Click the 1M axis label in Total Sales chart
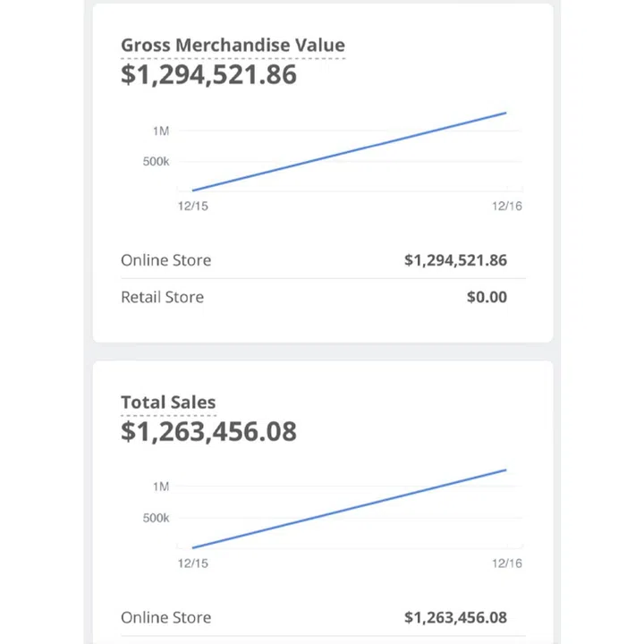This screenshot has height=644, width=644. (x=161, y=487)
